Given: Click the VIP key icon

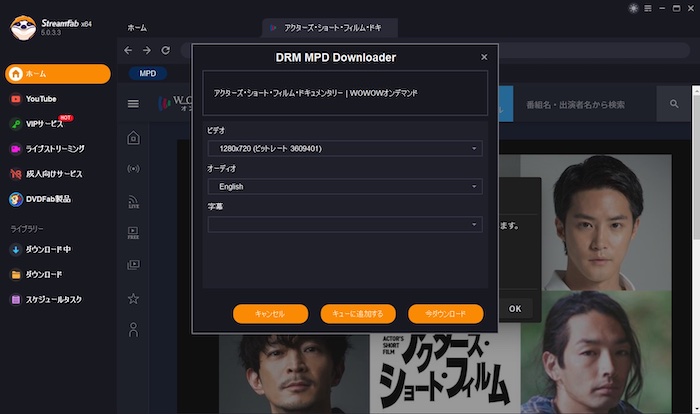Looking at the screenshot, I should click(x=16, y=124).
